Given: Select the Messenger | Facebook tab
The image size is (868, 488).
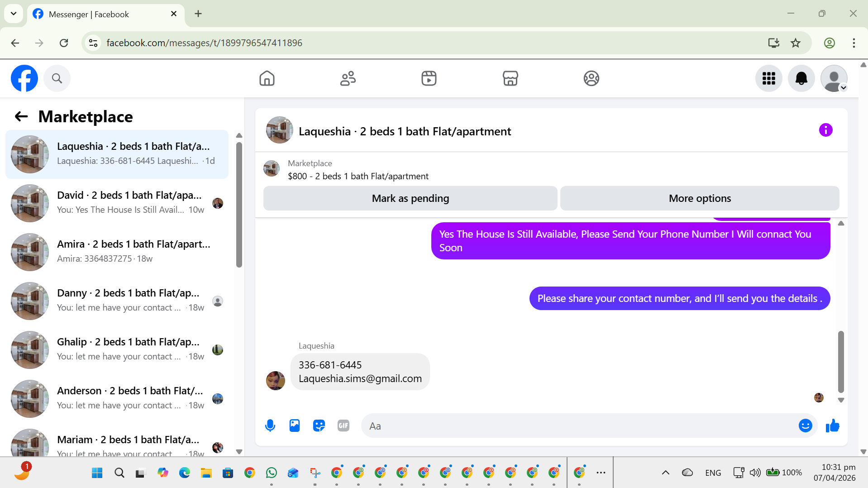Looking at the screenshot, I should (106, 14).
